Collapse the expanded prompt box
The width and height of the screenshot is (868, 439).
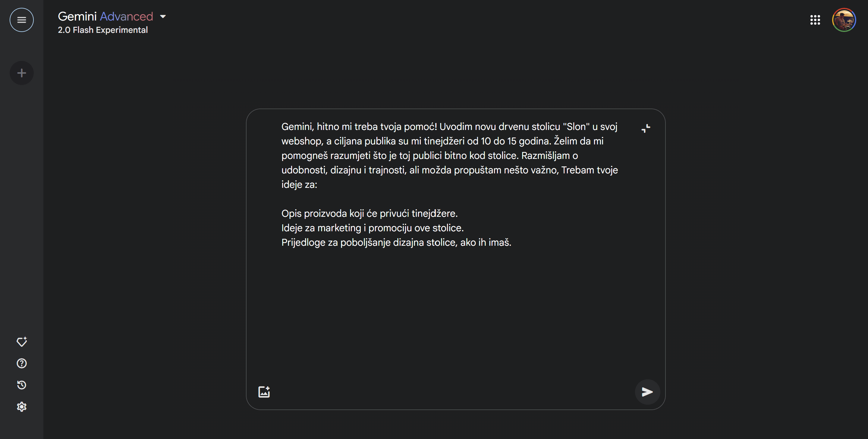(x=646, y=128)
